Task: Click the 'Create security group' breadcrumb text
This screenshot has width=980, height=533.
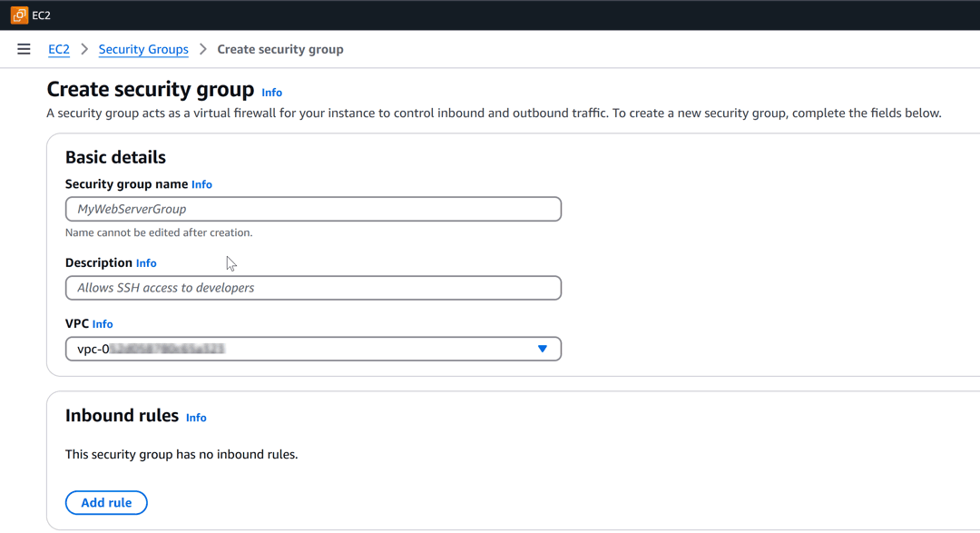Action: pyautogui.click(x=280, y=49)
